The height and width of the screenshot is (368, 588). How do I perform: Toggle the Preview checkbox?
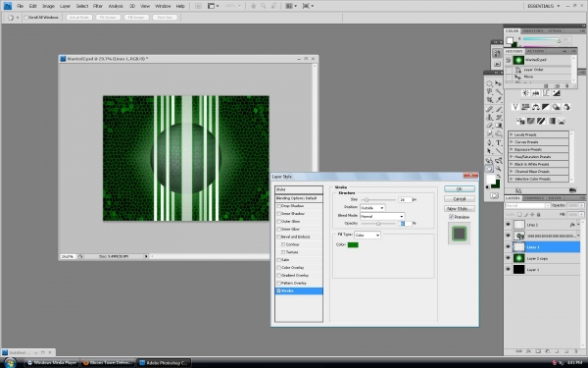451,217
